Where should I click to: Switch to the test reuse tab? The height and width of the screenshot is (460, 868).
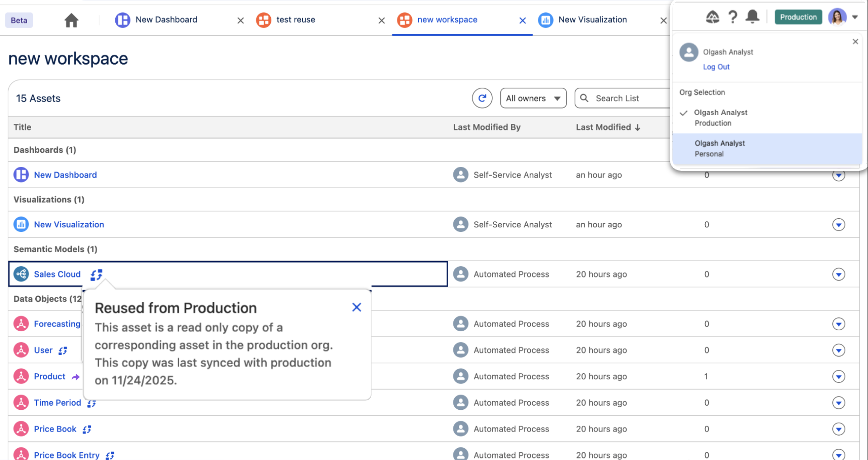coord(295,20)
